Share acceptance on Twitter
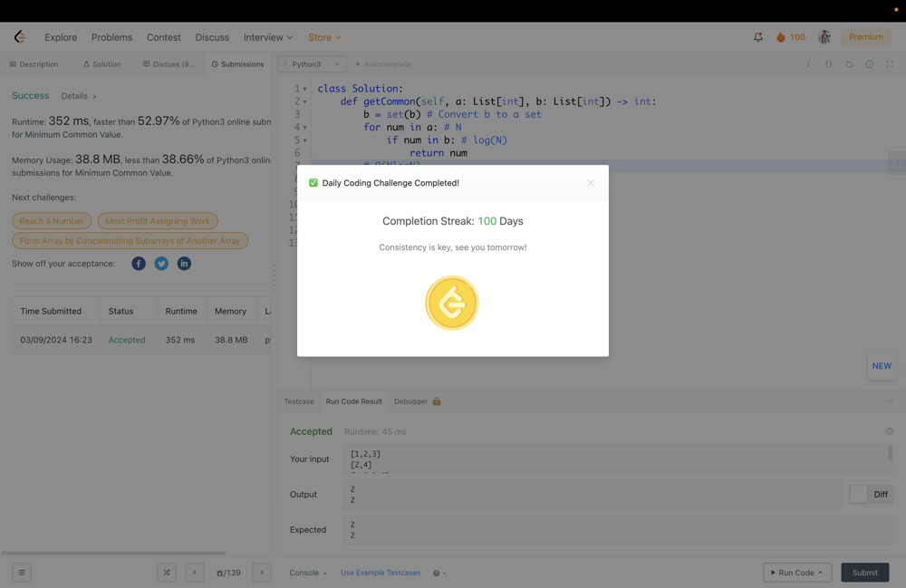 (161, 264)
